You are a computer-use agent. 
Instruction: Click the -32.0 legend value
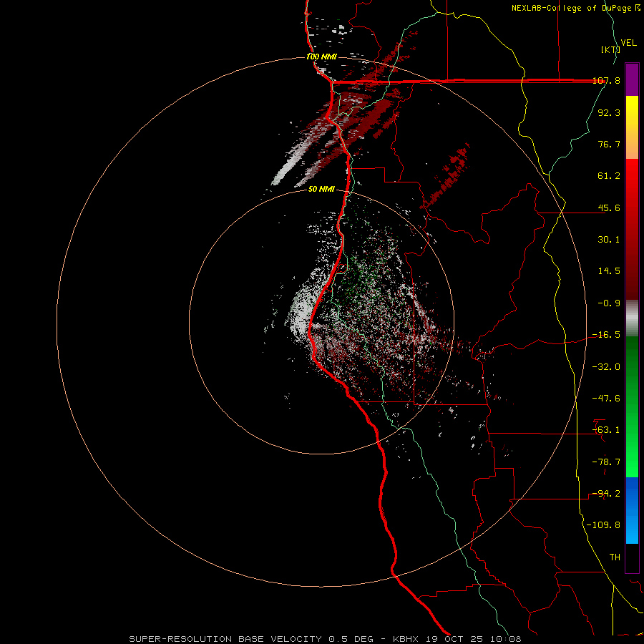tap(606, 367)
